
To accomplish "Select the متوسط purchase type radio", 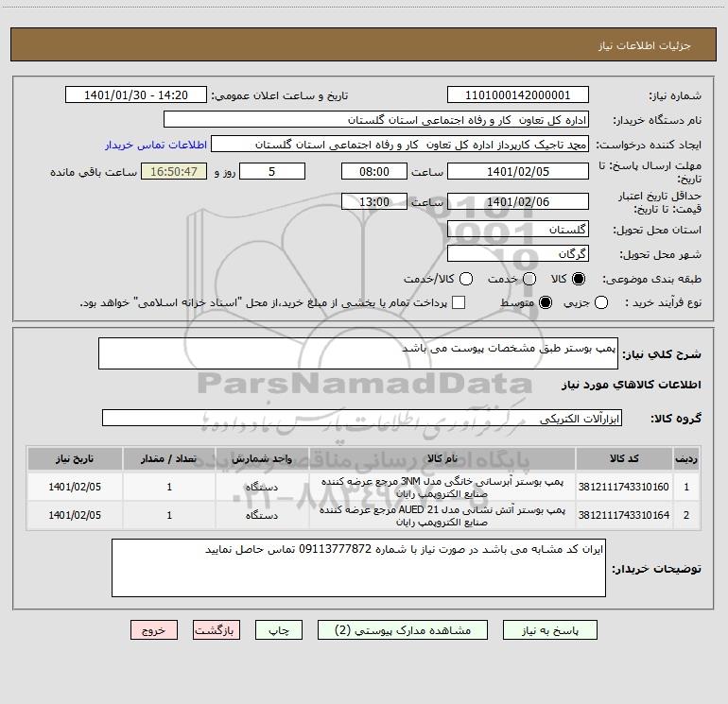I will click(x=546, y=302).
